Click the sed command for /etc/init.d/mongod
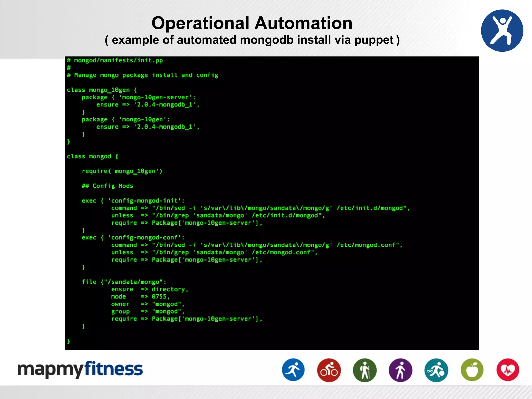The height and width of the screenshot is (399, 532). point(261,208)
